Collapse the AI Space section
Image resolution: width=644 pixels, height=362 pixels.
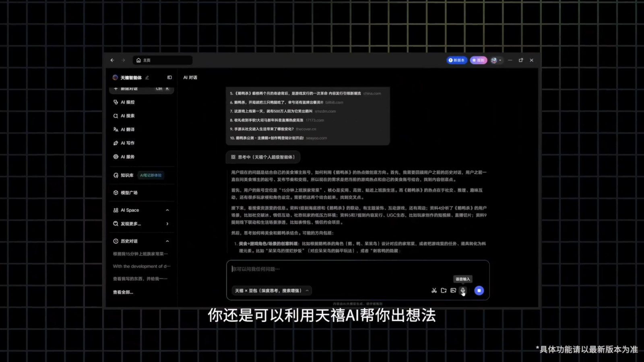click(x=167, y=210)
